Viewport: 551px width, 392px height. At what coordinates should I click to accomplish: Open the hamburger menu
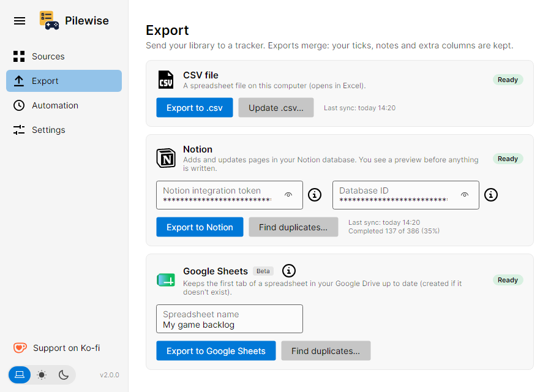click(x=20, y=21)
